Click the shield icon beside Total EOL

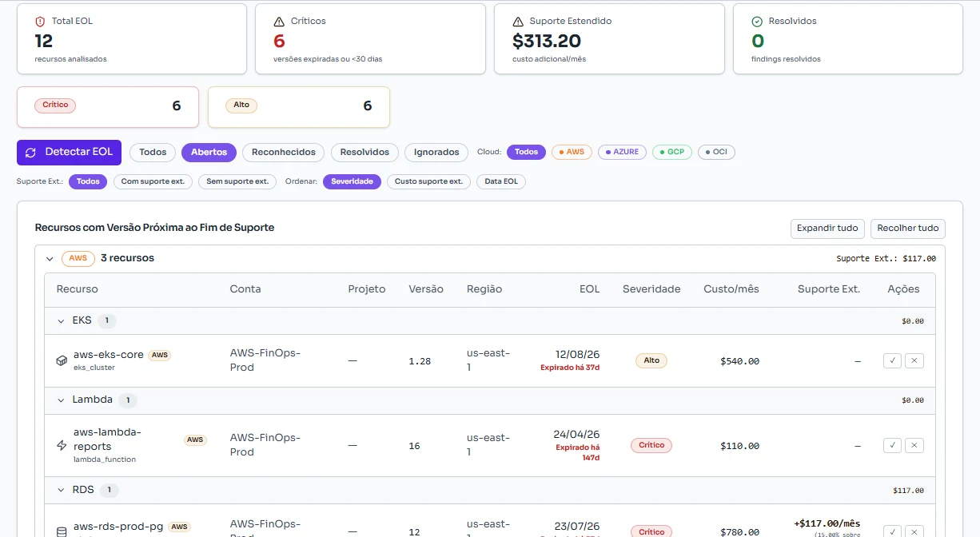click(40, 22)
